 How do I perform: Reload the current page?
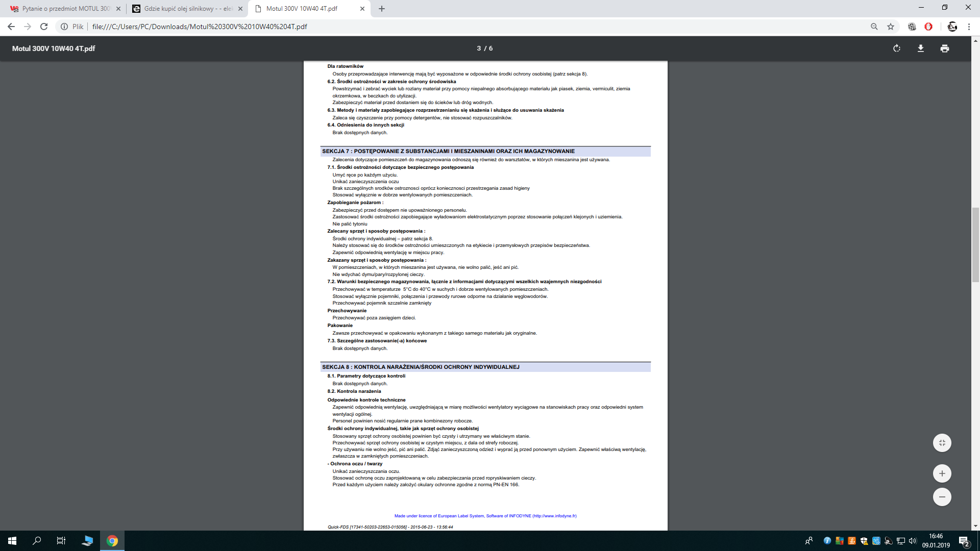[44, 27]
